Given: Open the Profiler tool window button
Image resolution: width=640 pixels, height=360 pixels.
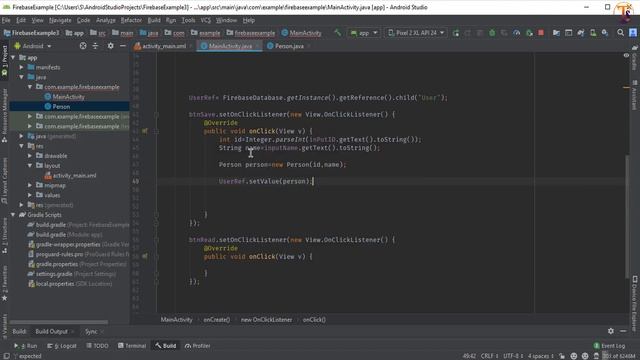Looking at the screenshot, I should tap(198, 346).
